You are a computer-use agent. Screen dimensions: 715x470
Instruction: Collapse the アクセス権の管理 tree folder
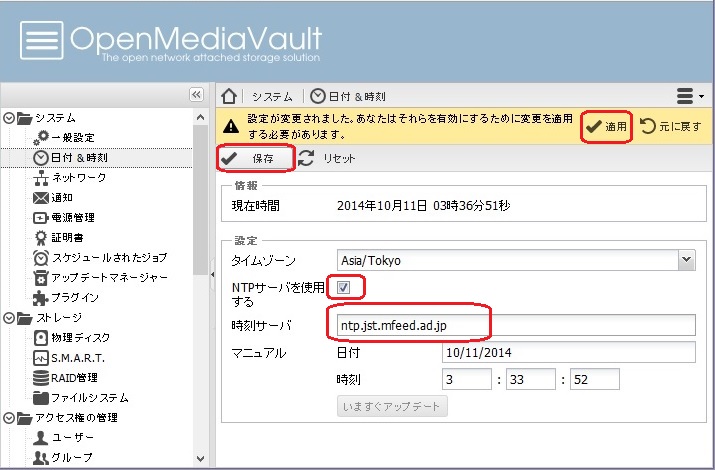(9, 418)
